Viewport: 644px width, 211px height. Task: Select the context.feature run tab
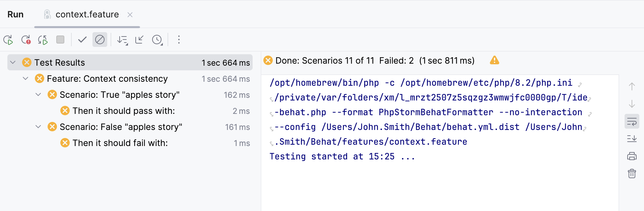(x=87, y=14)
